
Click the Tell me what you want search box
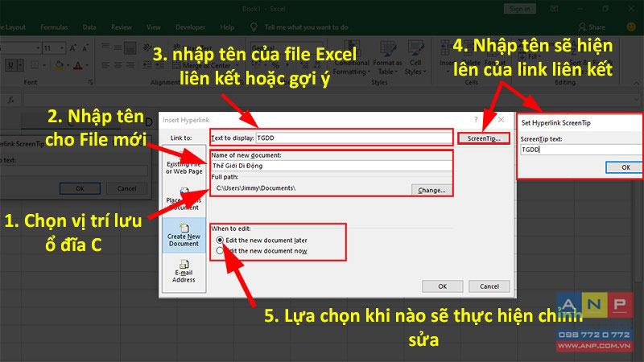click(x=306, y=27)
